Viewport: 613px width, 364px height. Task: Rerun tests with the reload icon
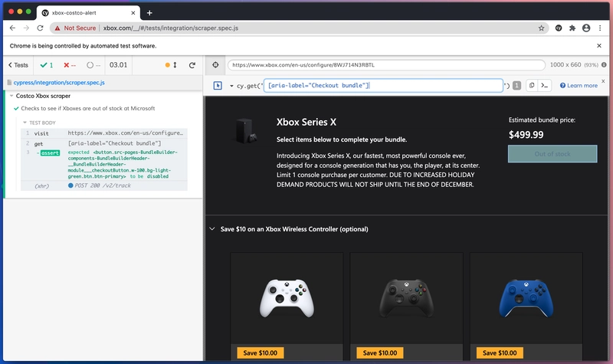(192, 65)
